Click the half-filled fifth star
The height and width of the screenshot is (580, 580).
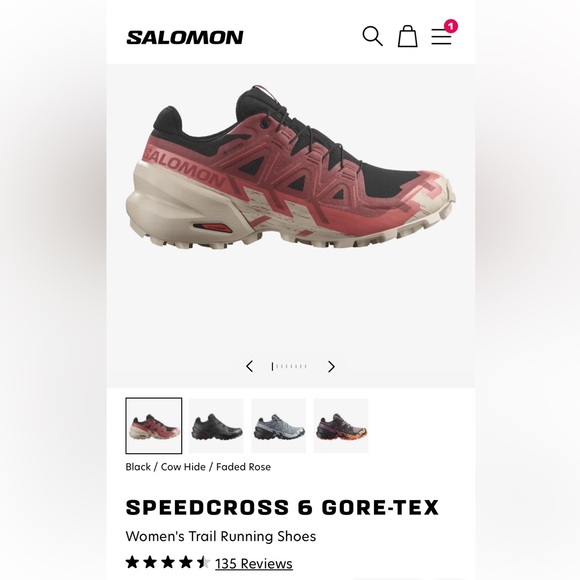click(203, 562)
